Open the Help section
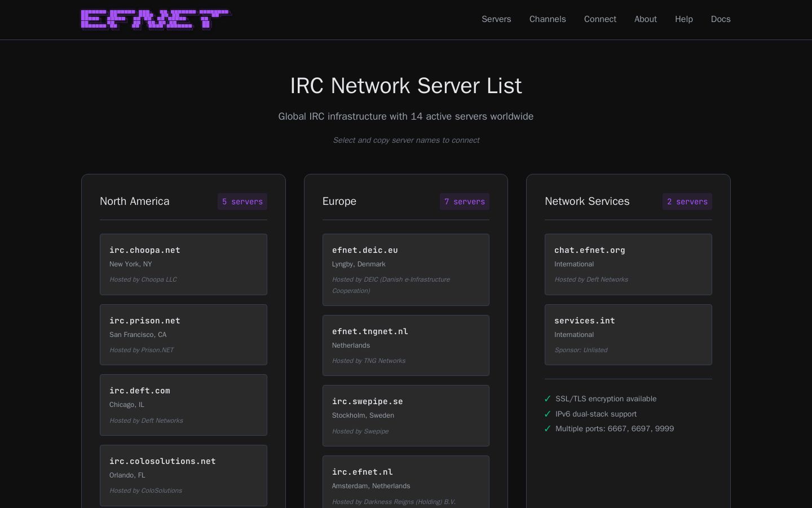812x508 pixels. click(684, 19)
